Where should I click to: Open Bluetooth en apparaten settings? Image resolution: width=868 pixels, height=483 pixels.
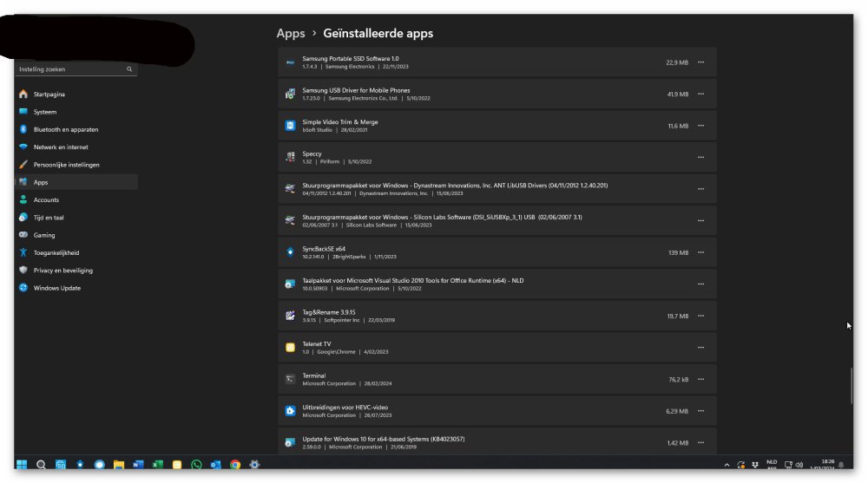pos(65,129)
